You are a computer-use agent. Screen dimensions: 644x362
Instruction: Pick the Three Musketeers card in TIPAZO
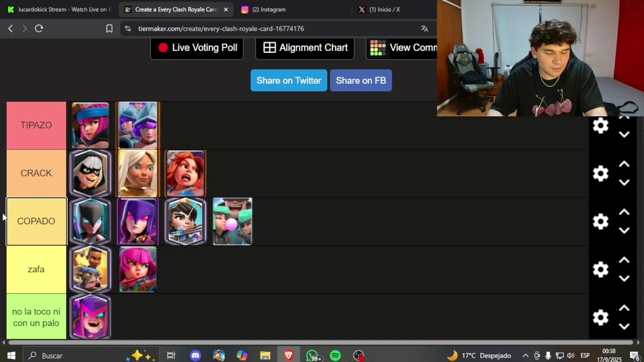138,125
